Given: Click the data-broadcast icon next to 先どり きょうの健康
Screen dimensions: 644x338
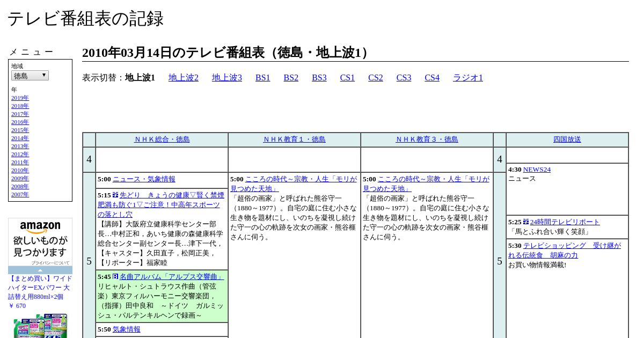Looking at the screenshot, I should click(115, 195).
